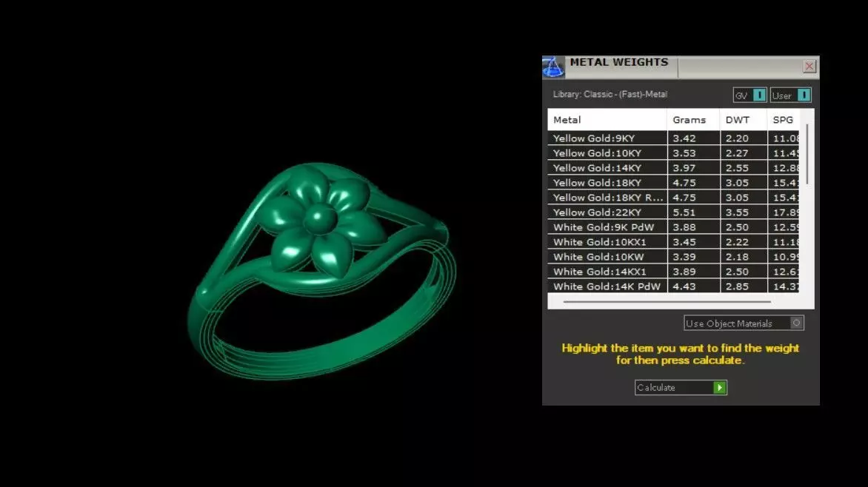Click the 3.55 DWT value
The image size is (868, 487).
[737, 212]
